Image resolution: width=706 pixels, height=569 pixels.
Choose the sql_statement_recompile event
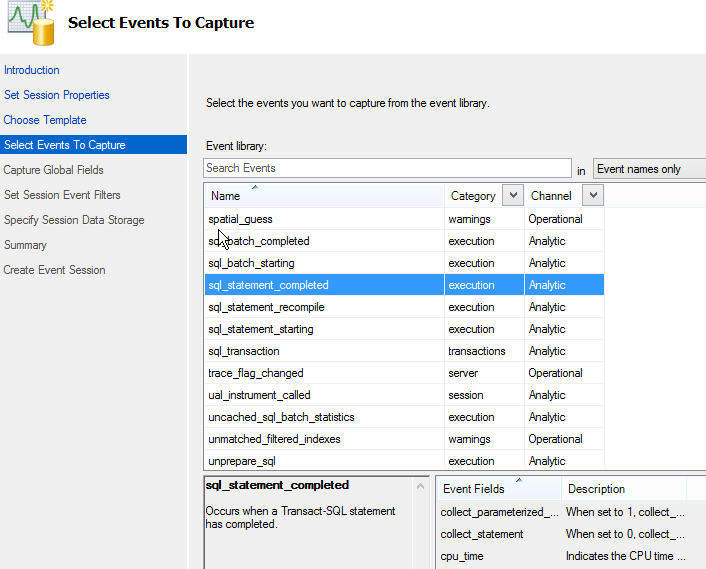pyautogui.click(x=266, y=307)
